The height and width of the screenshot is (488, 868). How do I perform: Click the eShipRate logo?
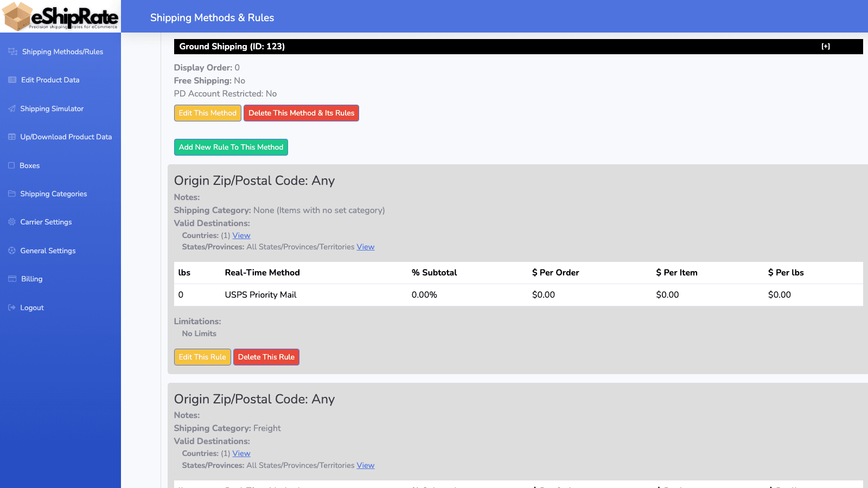(x=60, y=16)
